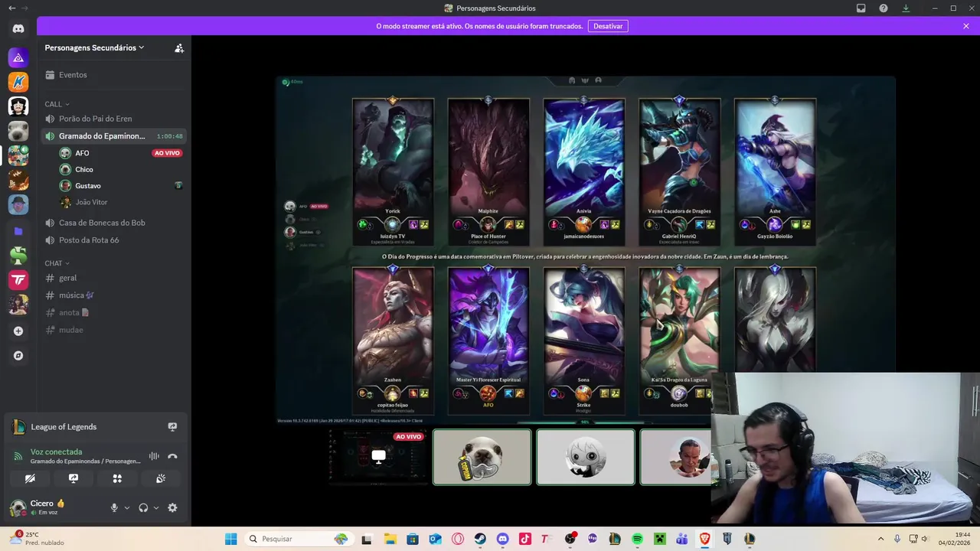Viewport: 980px width, 551px height.
Task: Open the Discord inbox icon in title bar
Action: [861, 8]
